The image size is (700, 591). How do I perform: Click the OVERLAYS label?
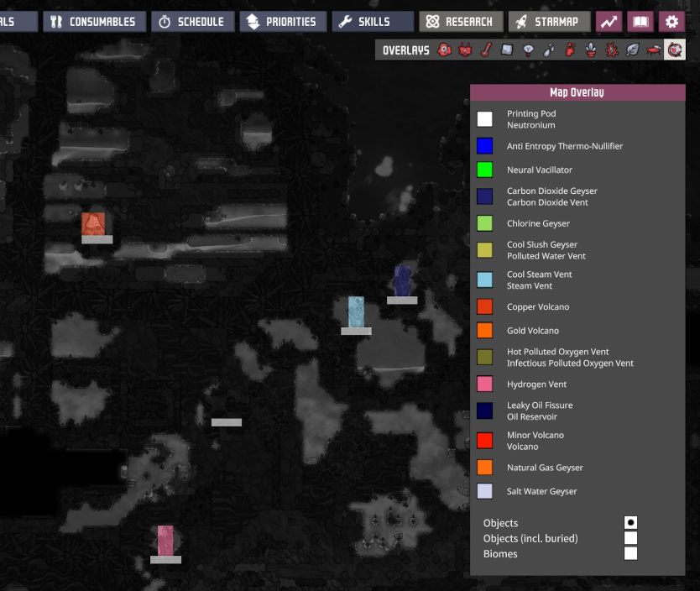(405, 50)
